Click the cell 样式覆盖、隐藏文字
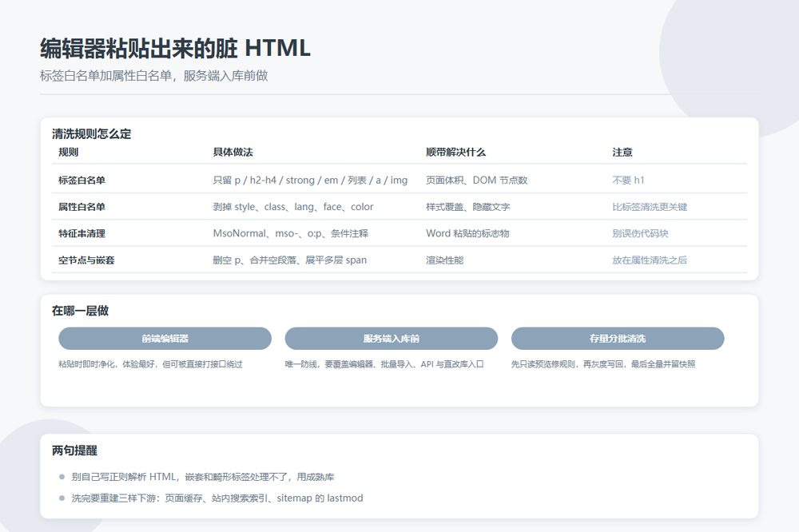Image resolution: width=799 pixels, height=532 pixels. [467, 207]
